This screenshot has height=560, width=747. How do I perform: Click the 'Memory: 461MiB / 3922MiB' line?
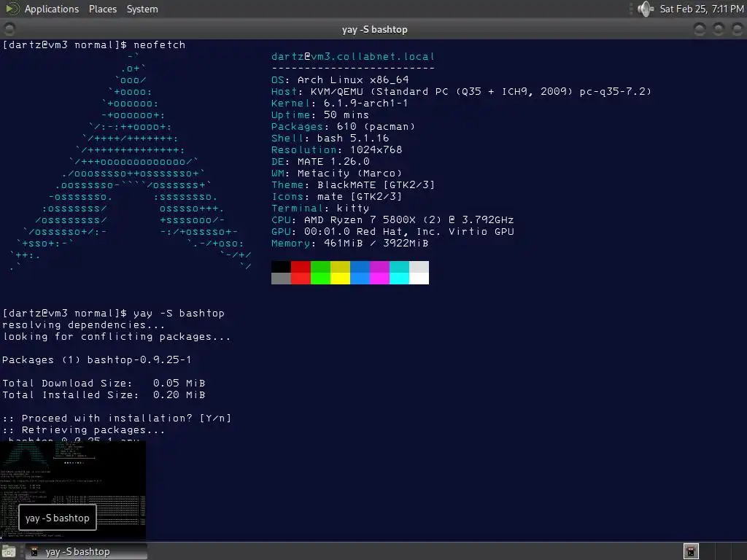(x=349, y=243)
